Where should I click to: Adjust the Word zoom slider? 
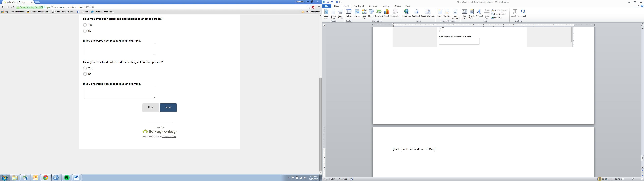(633, 179)
